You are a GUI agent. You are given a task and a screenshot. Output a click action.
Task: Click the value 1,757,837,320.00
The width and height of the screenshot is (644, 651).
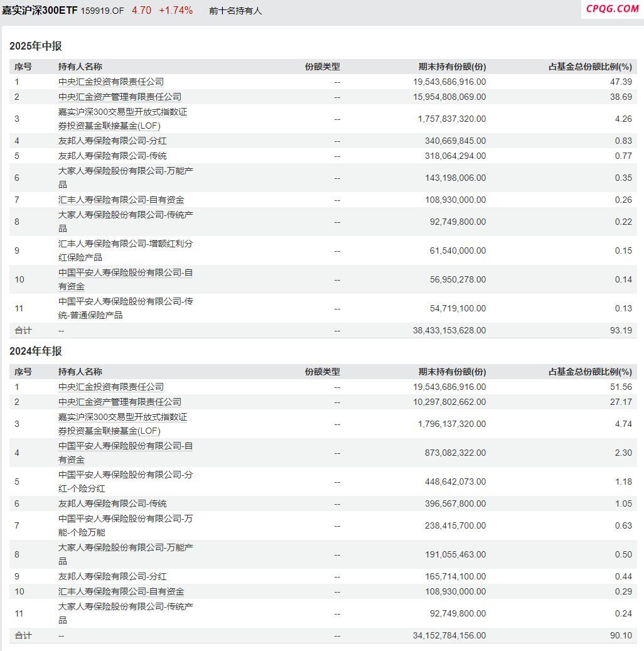[452, 119]
